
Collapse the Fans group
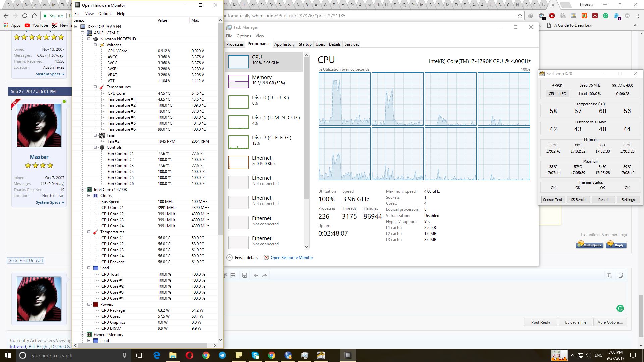click(x=95, y=135)
